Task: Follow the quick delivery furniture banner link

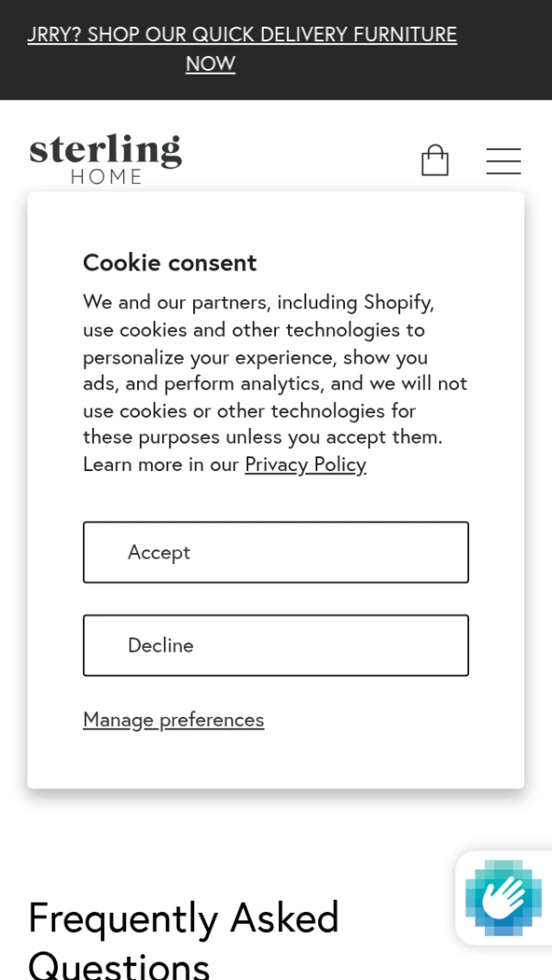Action: (243, 49)
